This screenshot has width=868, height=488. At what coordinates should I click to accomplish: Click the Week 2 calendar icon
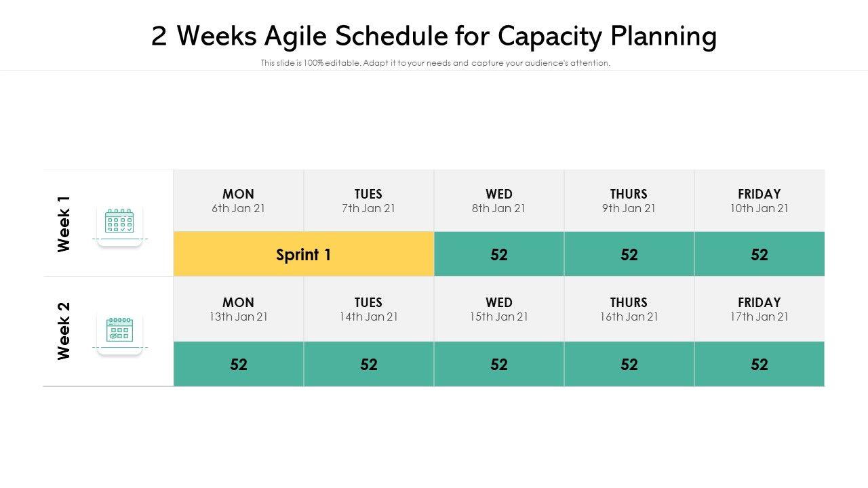[119, 330]
